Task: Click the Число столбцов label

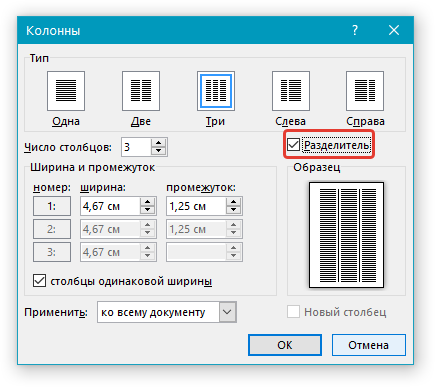Action: pos(68,147)
